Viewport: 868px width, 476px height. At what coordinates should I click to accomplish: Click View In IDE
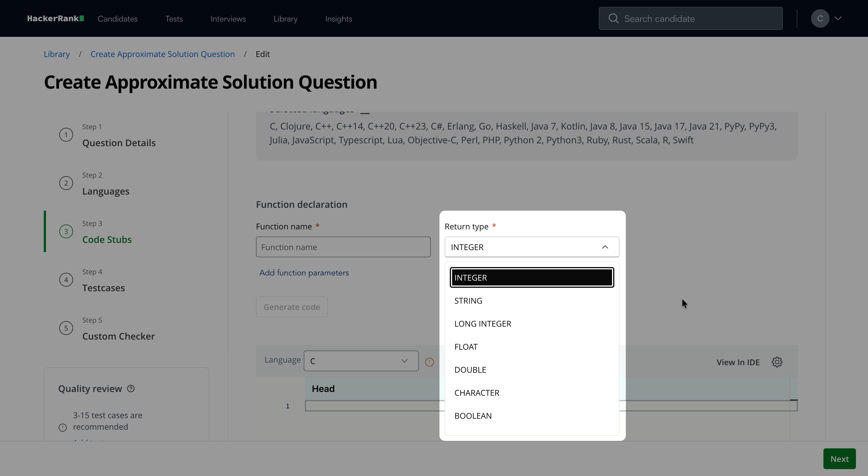tap(738, 362)
